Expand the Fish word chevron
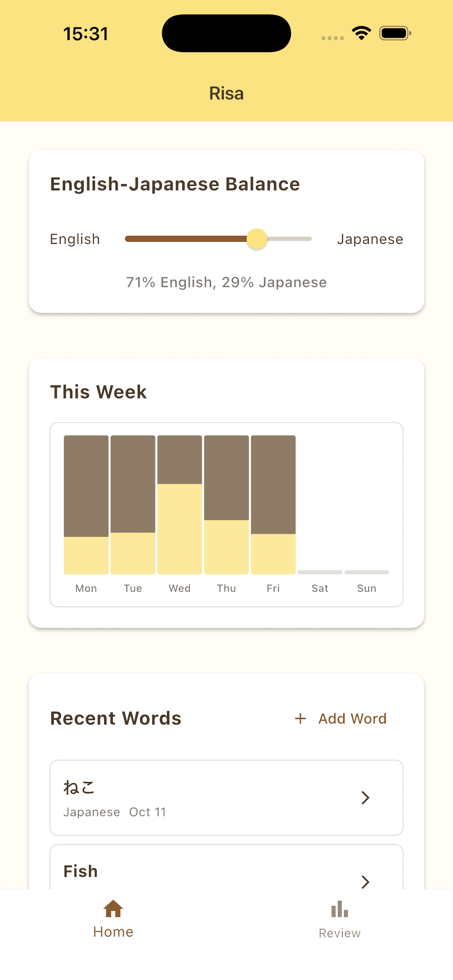 (x=365, y=881)
